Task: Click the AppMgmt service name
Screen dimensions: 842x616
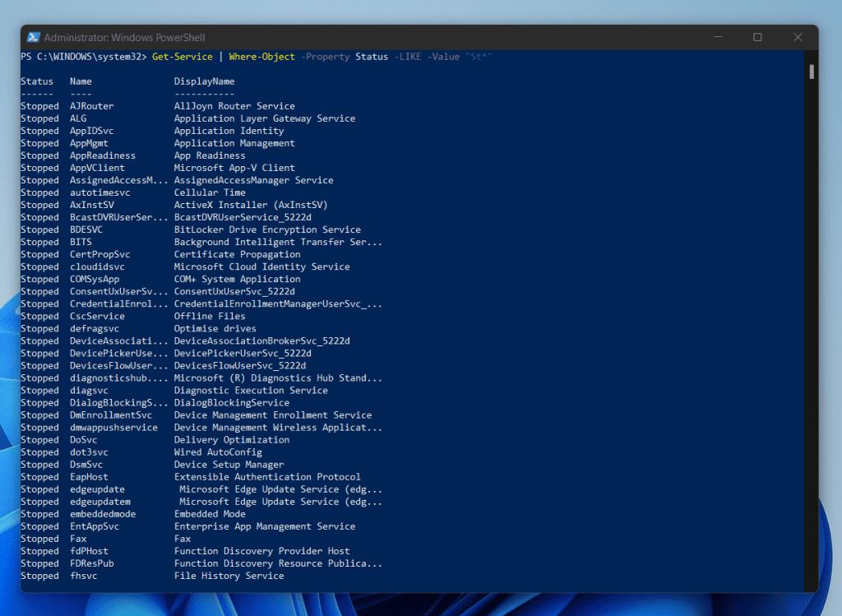Action: (89, 143)
